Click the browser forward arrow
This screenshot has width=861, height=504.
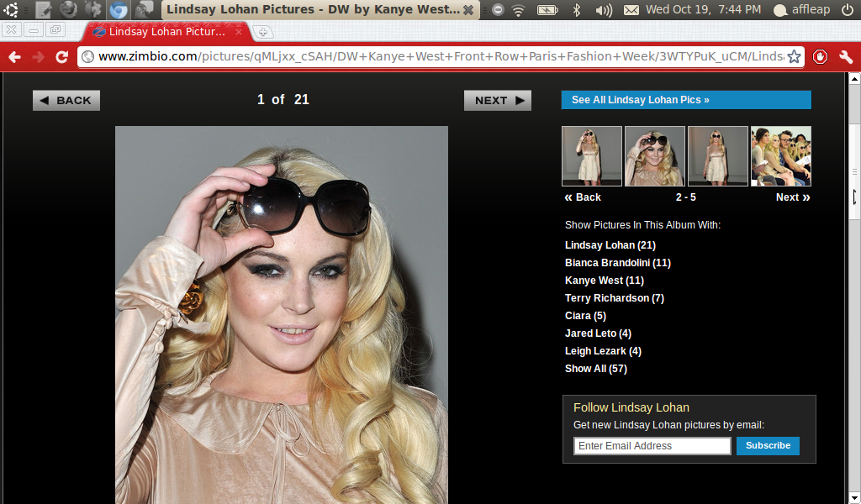point(39,56)
